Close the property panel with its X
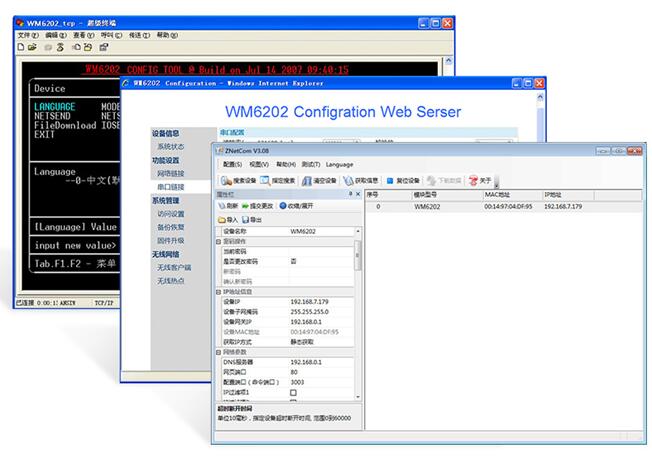 tap(358, 194)
